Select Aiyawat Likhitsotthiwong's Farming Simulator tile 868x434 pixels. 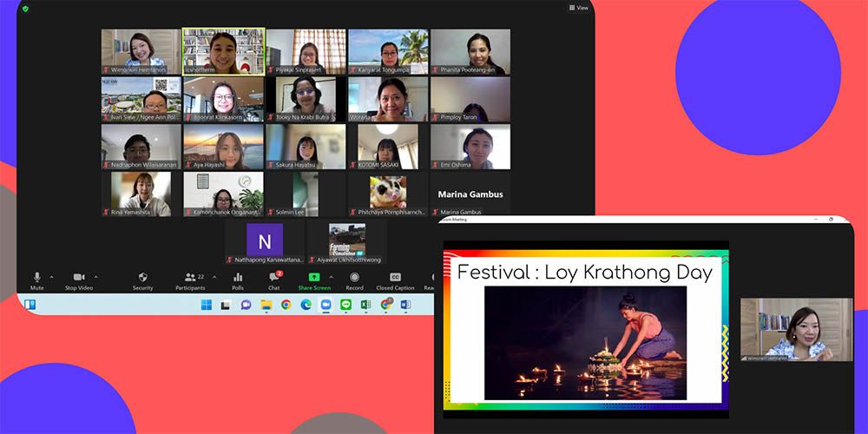(x=347, y=241)
